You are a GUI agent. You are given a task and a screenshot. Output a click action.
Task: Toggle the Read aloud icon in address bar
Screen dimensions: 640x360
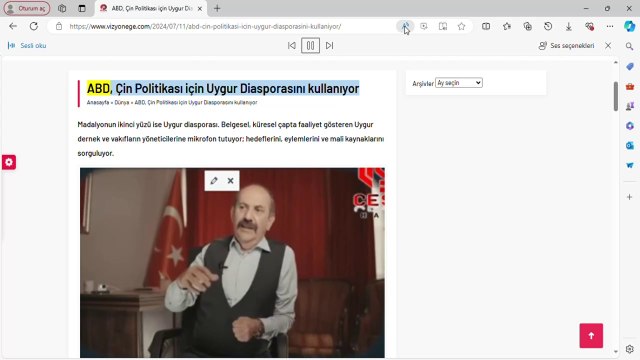[x=405, y=27]
